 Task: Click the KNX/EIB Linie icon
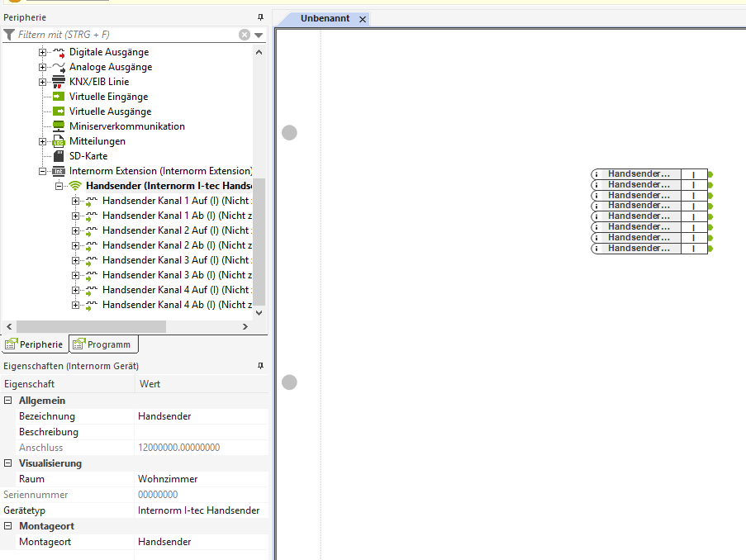pyautogui.click(x=59, y=82)
